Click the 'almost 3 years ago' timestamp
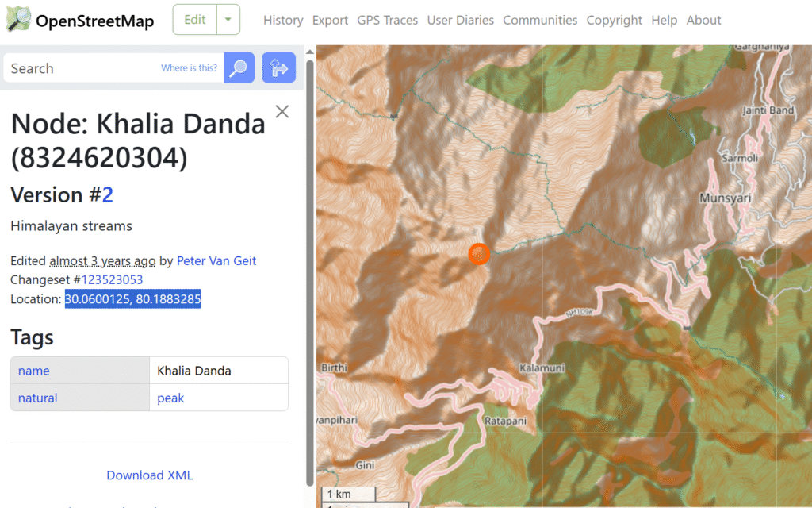This screenshot has width=812, height=508. coord(102,260)
